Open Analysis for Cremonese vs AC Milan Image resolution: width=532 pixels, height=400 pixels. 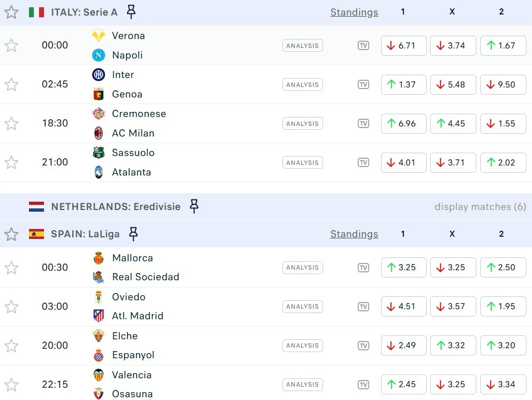pyautogui.click(x=302, y=124)
